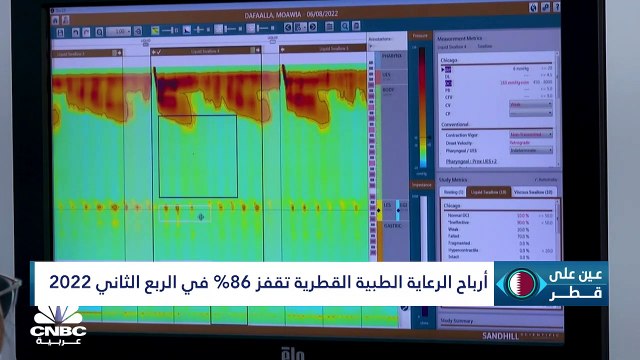The height and width of the screenshot is (360, 640).
Task: Click the first liquid marker on the timeline
Action: 146,42
